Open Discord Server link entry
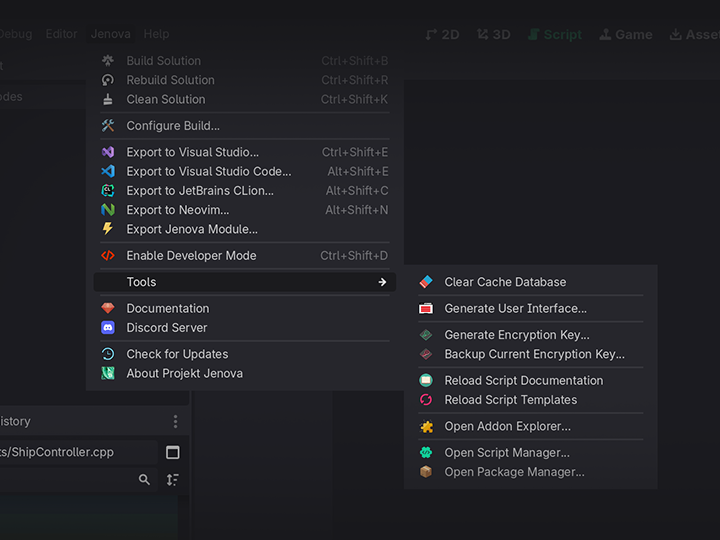This screenshot has height=540, width=720. [245, 327]
